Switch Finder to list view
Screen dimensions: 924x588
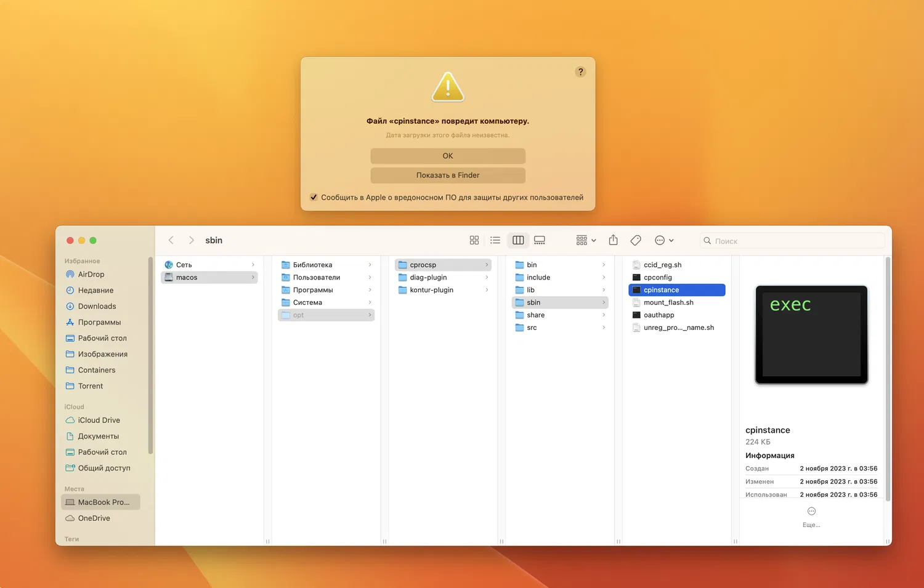[x=495, y=240]
